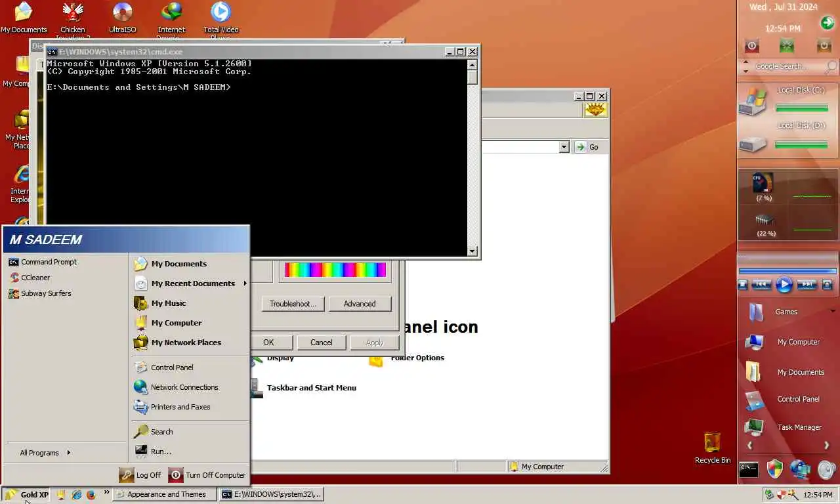Expand the All Programs list
840x504 pixels.
click(45, 453)
